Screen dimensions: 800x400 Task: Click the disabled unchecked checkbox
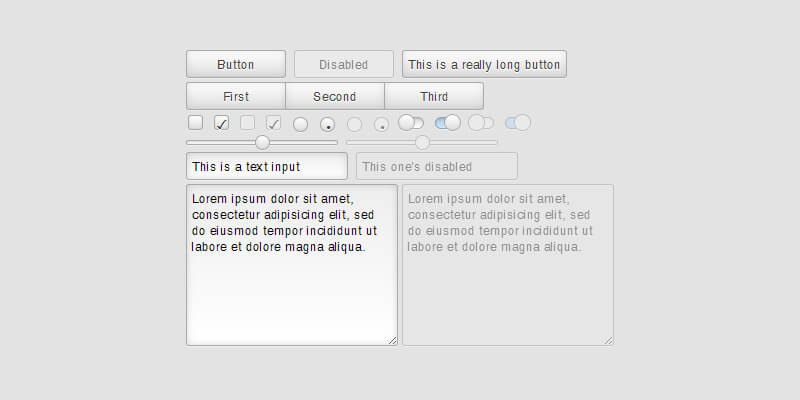pyautogui.click(x=248, y=123)
